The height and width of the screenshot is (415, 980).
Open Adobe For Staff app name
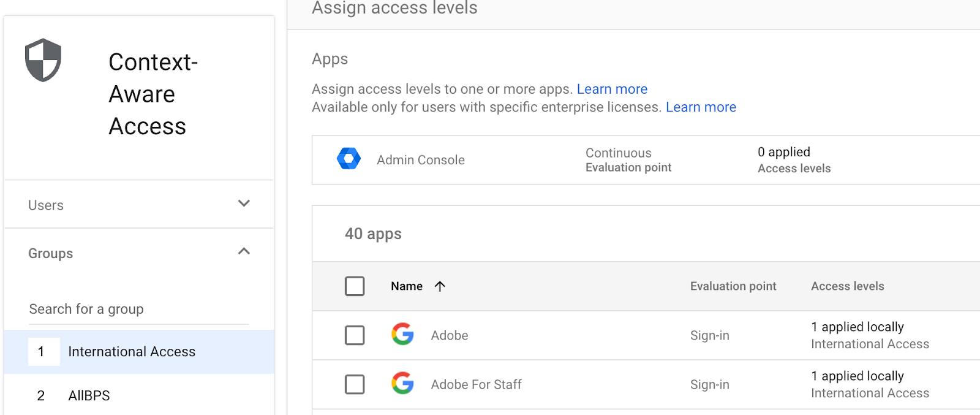pyautogui.click(x=476, y=384)
